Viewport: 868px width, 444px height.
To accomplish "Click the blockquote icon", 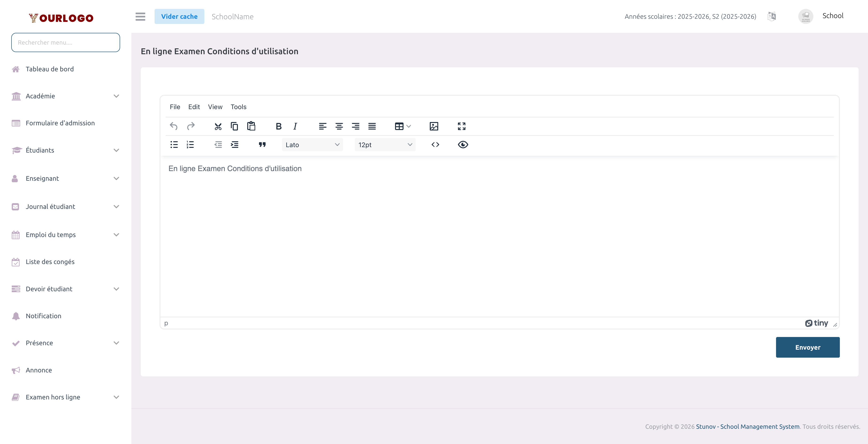I will pos(262,144).
